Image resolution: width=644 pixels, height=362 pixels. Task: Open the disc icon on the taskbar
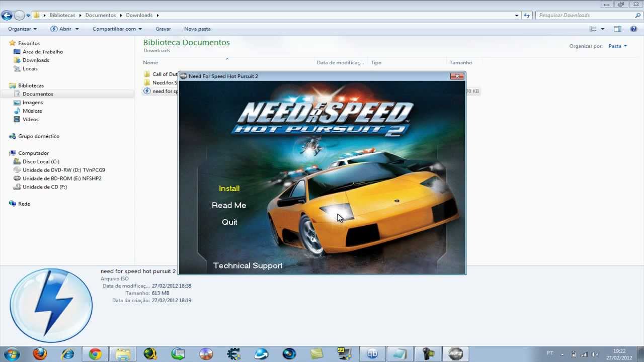click(x=206, y=354)
